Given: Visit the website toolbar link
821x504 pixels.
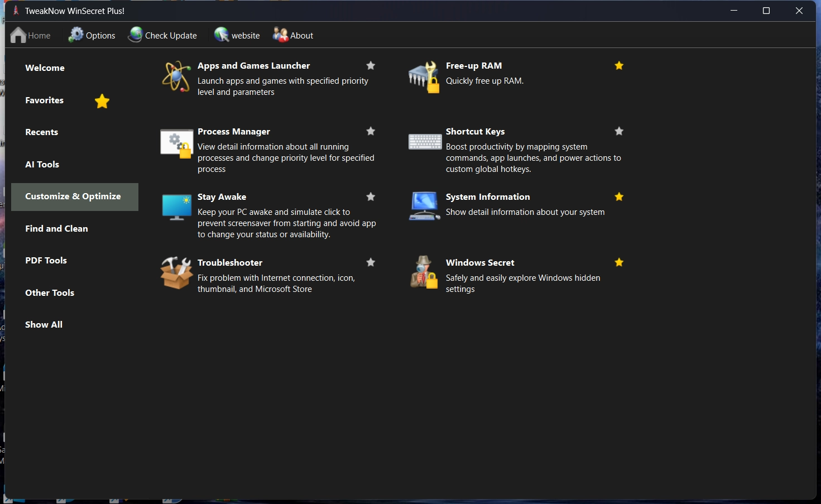Looking at the screenshot, I should [246, 36].
